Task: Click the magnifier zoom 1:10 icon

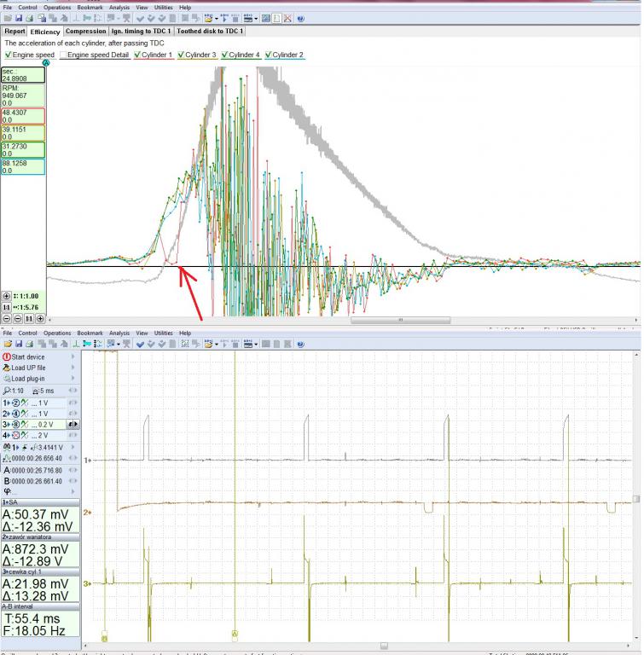Action: 7,390
